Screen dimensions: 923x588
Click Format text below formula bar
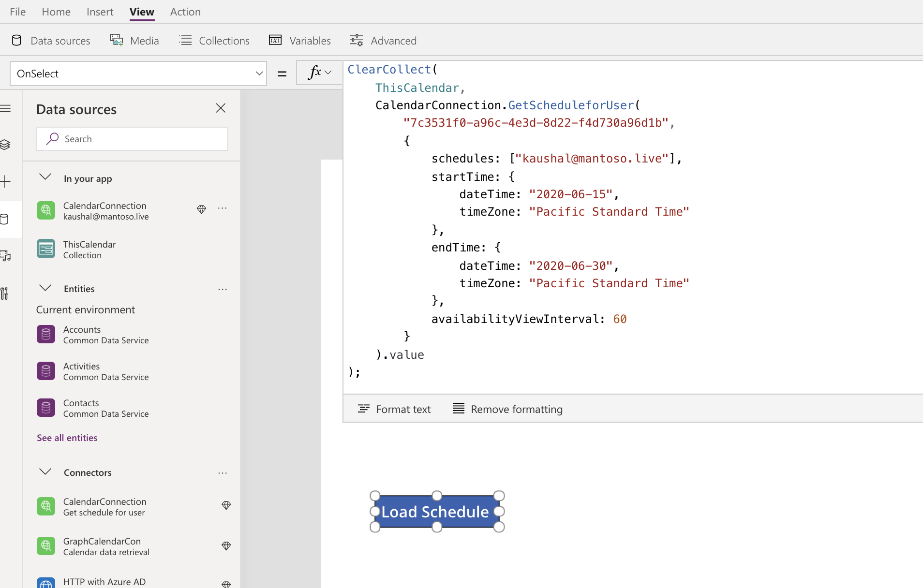pos(394,409)
